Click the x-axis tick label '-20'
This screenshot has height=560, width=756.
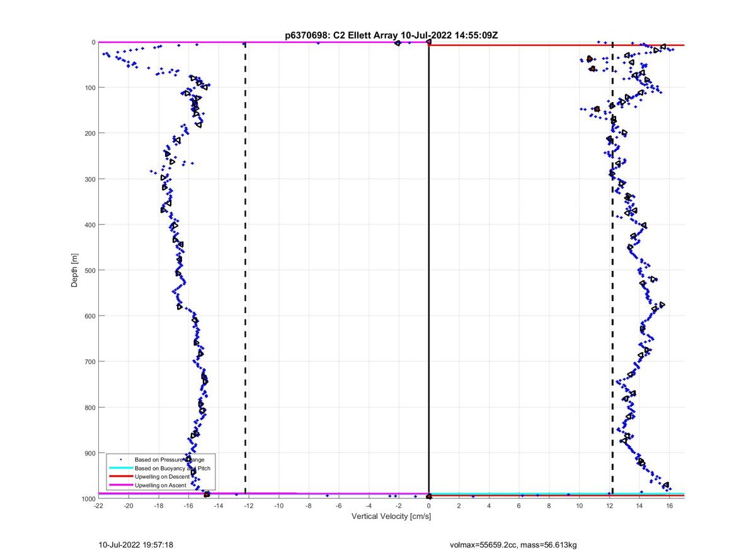[129, 505]
